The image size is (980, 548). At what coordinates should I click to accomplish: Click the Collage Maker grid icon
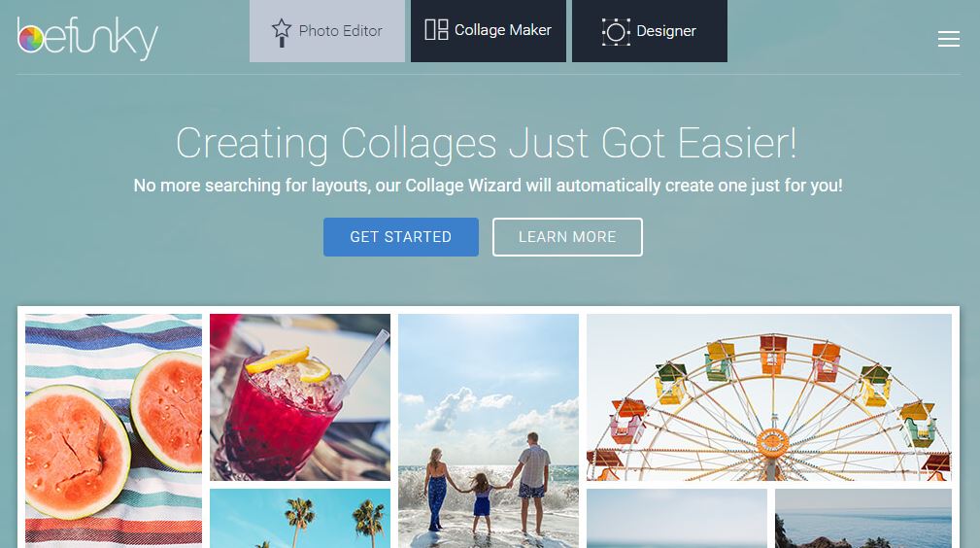coord(436,29)
